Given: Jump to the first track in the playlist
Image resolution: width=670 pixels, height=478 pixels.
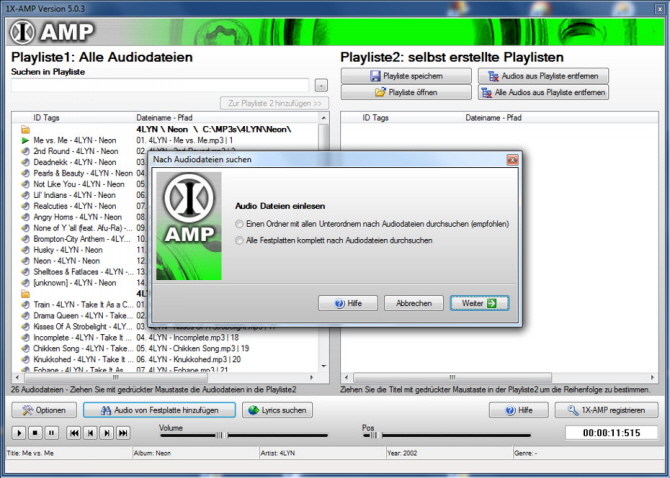Looking at the screenshot, I should [x=74, y=433].
